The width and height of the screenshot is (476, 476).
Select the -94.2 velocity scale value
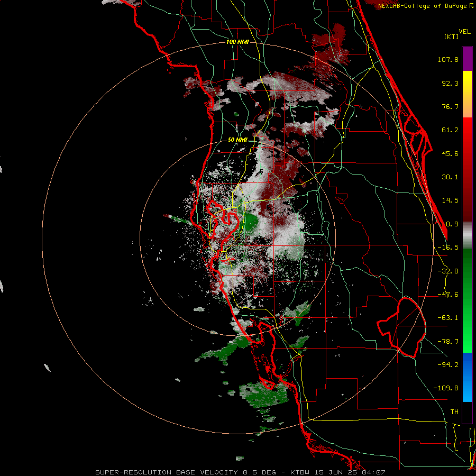tap(448, 364)
